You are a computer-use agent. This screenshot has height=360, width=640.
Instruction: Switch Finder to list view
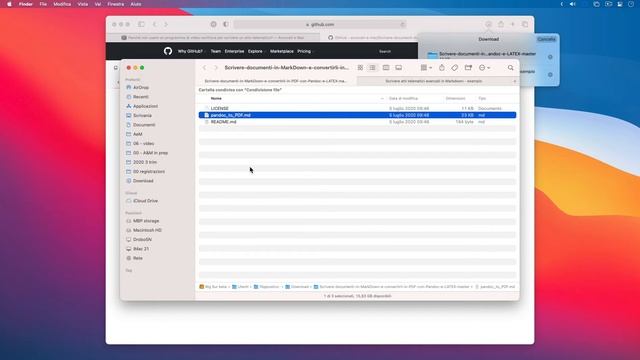(372, 68)
